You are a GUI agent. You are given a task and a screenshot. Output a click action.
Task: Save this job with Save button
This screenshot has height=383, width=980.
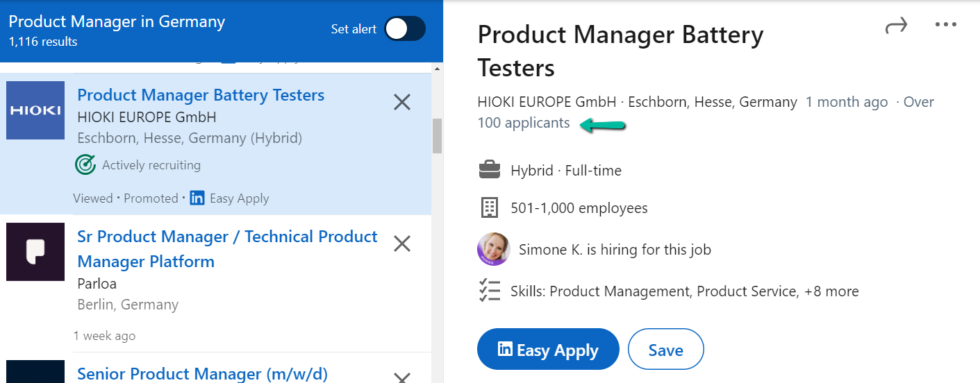click(666, 349)
